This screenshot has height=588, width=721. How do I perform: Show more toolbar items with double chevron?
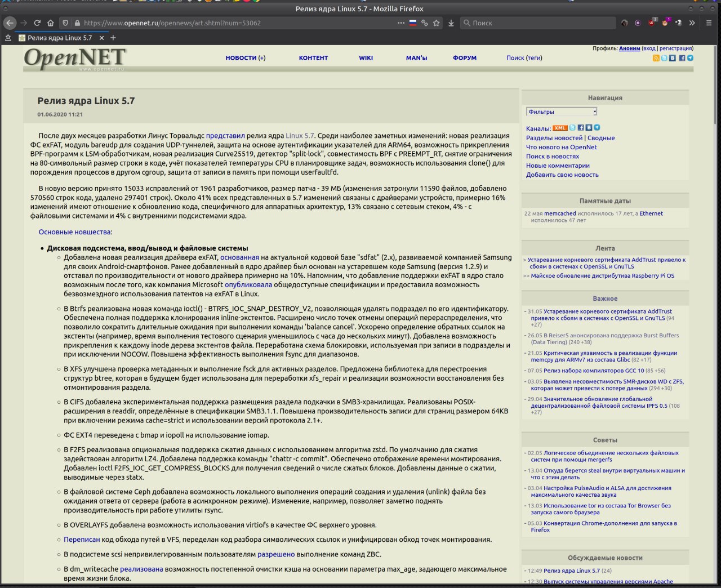(x=692, y=23)
